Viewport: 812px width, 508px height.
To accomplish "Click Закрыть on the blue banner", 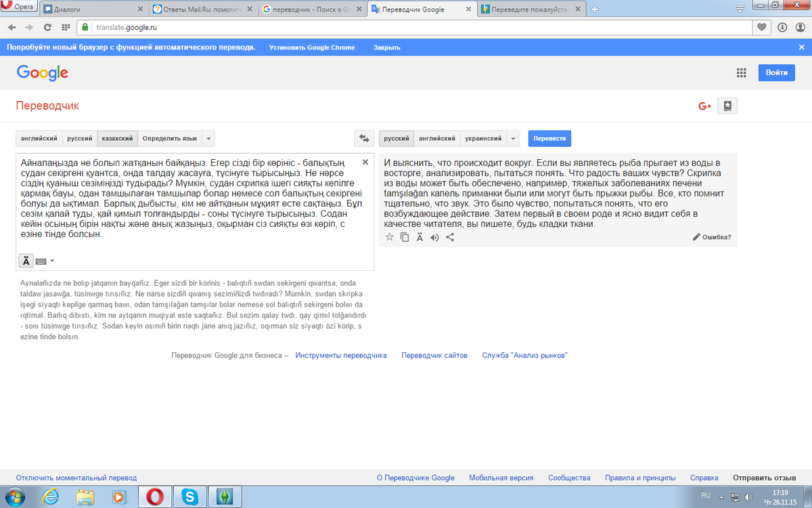I will point(387,47).
